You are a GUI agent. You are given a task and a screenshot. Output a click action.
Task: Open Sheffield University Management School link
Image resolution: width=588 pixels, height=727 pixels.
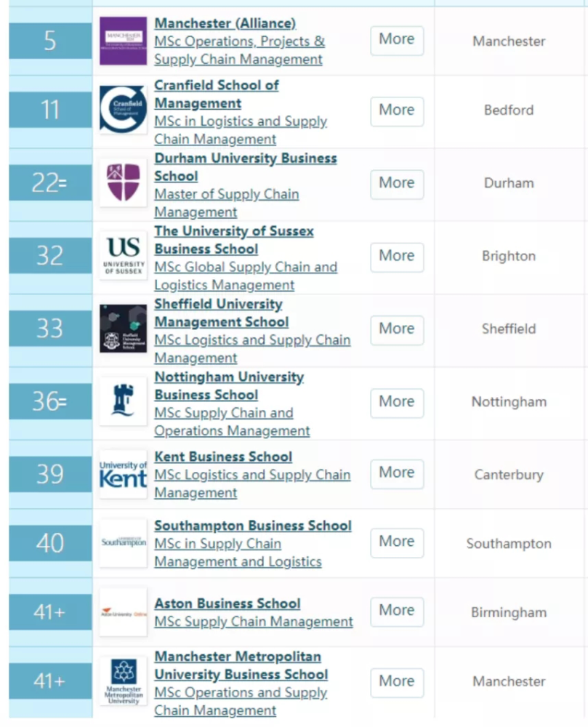222,313
